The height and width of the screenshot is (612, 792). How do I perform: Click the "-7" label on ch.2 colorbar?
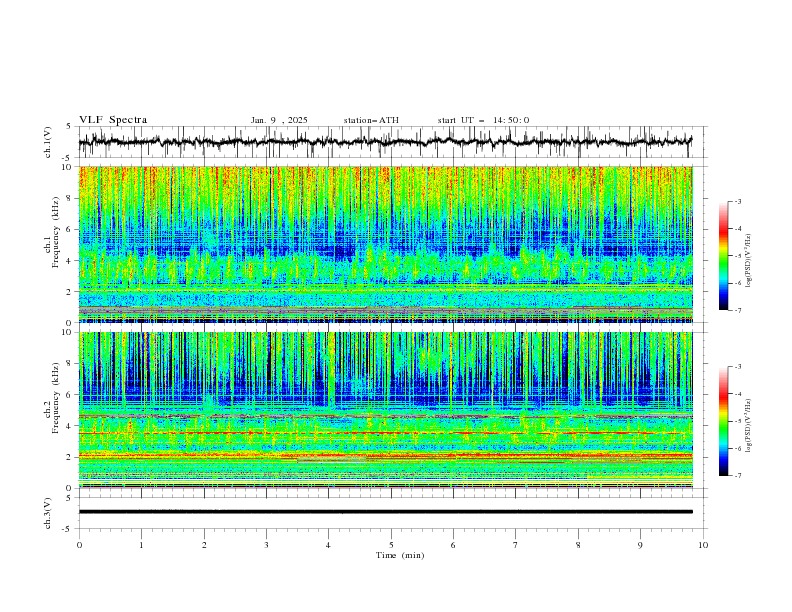(738, 476)
